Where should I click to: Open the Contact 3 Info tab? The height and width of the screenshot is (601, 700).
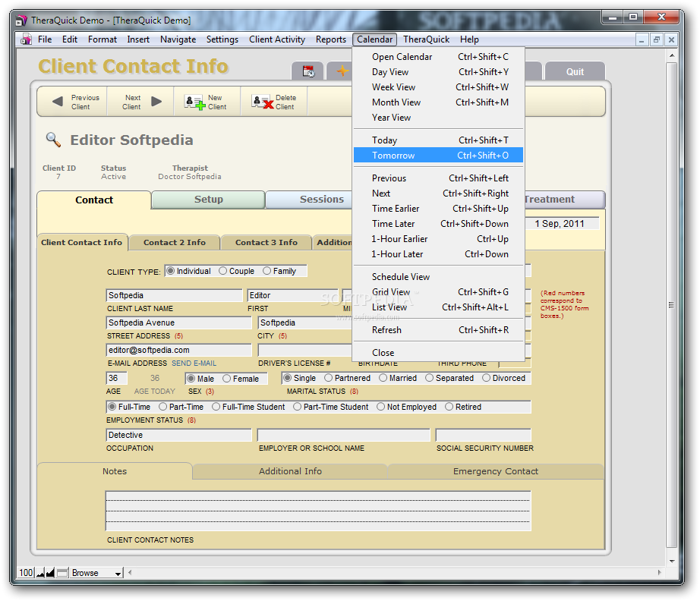266,242
